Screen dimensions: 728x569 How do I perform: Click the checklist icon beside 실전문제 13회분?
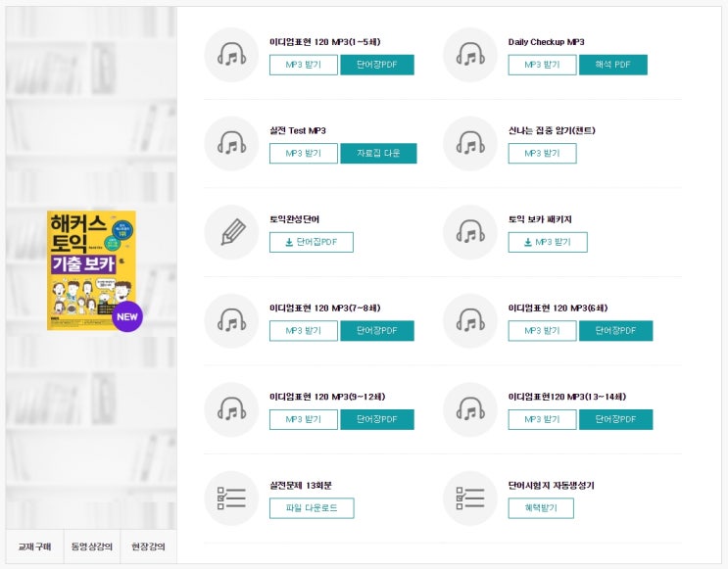pyautogui.click(x=231, y=498)
